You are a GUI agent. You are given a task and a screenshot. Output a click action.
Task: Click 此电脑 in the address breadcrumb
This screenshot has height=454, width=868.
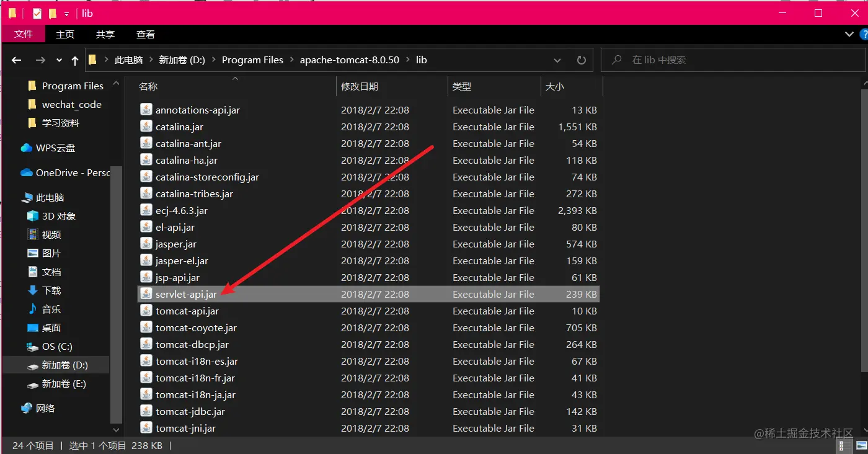tap(129, 60)
